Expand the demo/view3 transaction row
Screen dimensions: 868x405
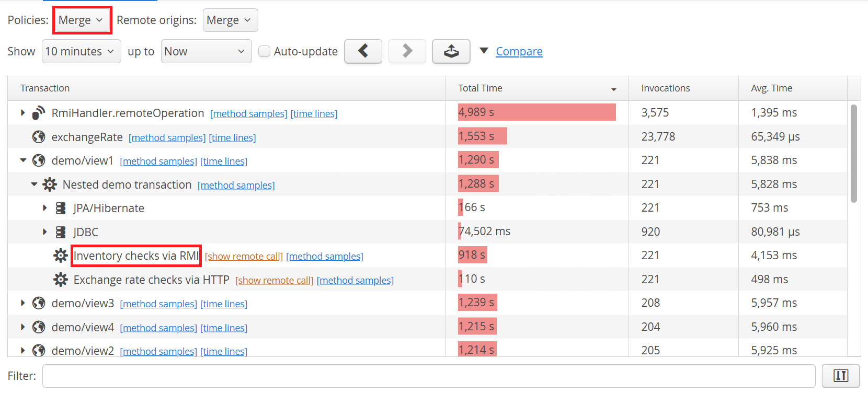[x=23, y=303]
